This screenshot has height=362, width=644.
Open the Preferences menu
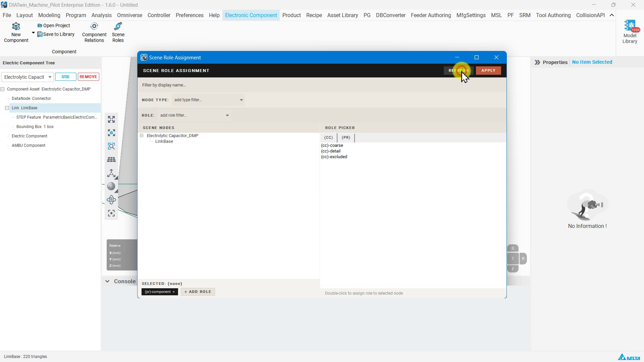tap(190, 15)
